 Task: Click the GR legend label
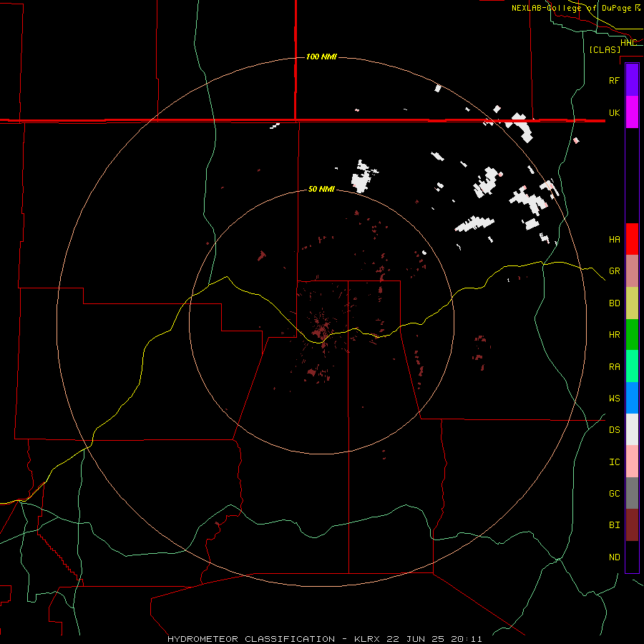point(614,271)
